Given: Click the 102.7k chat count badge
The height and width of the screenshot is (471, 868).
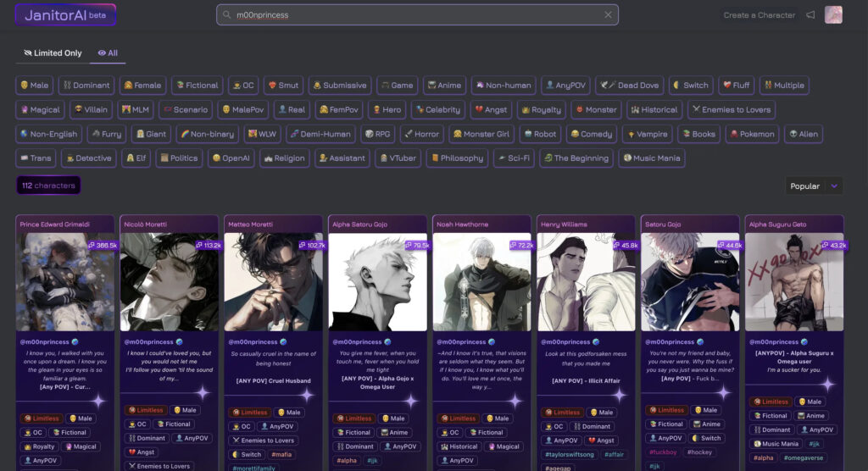Looking at the screenshot, I should click(x=312, y=245).
